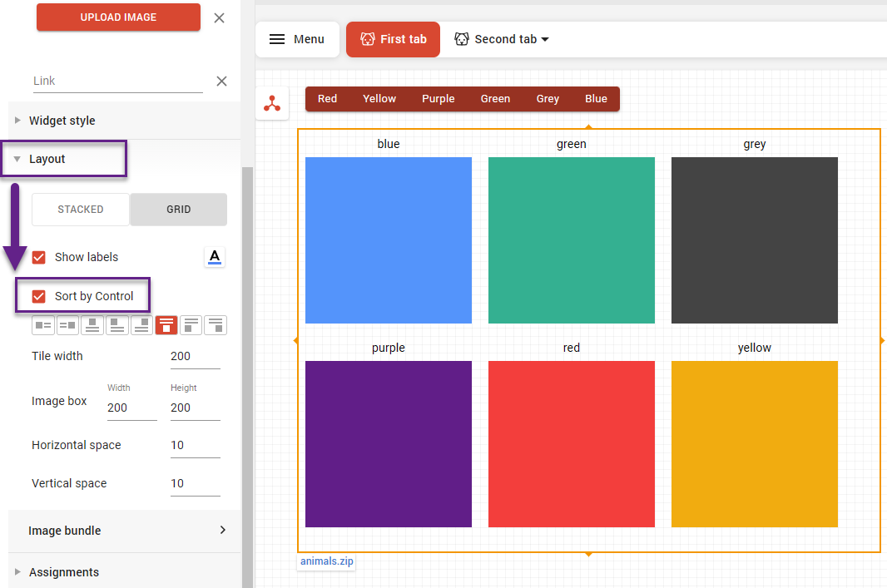This screenshot has height=588, width=887.
Task: Uncheck the Show labels checkbox
Action: click(38, 257)
